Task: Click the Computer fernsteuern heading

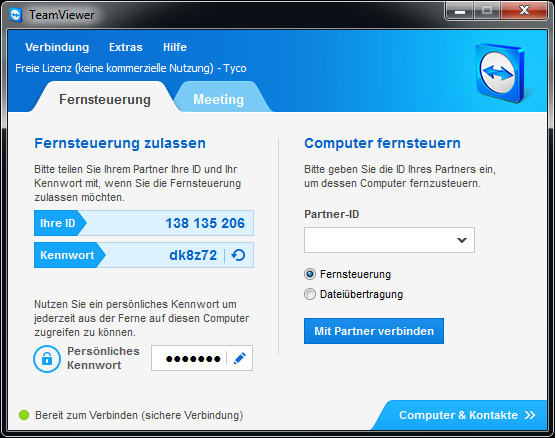Action: 382,143
